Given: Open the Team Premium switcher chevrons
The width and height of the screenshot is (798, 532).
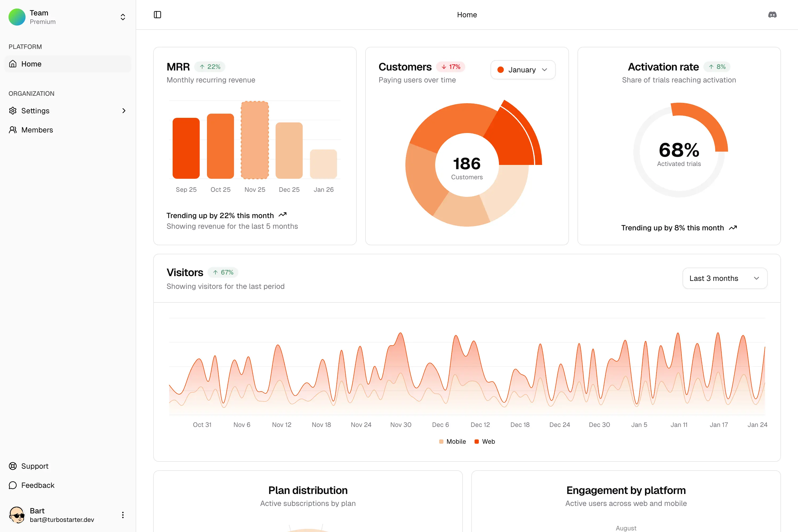Looking at the screenshot, I should (x=123, y=17).
